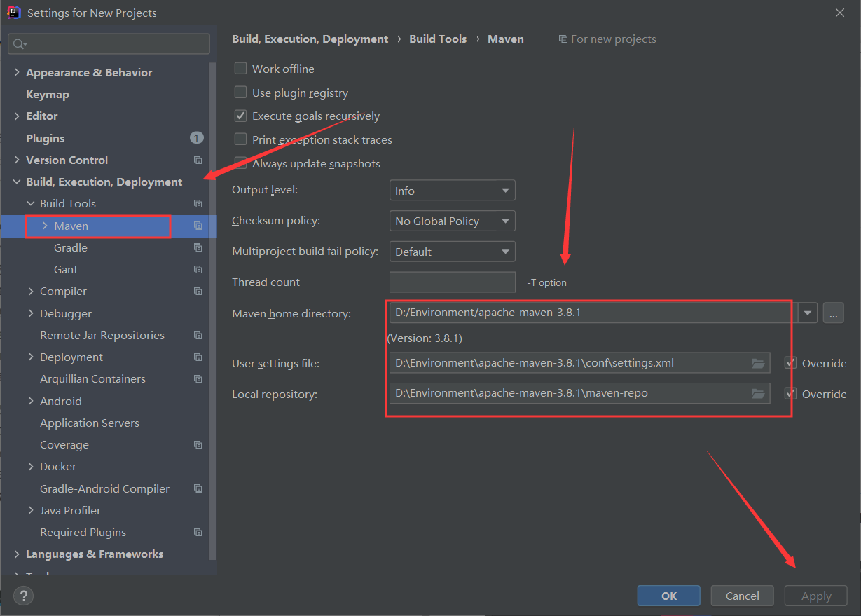
Task: Click the copy icon by Arquillian Containers
Action: pos(198,378)
